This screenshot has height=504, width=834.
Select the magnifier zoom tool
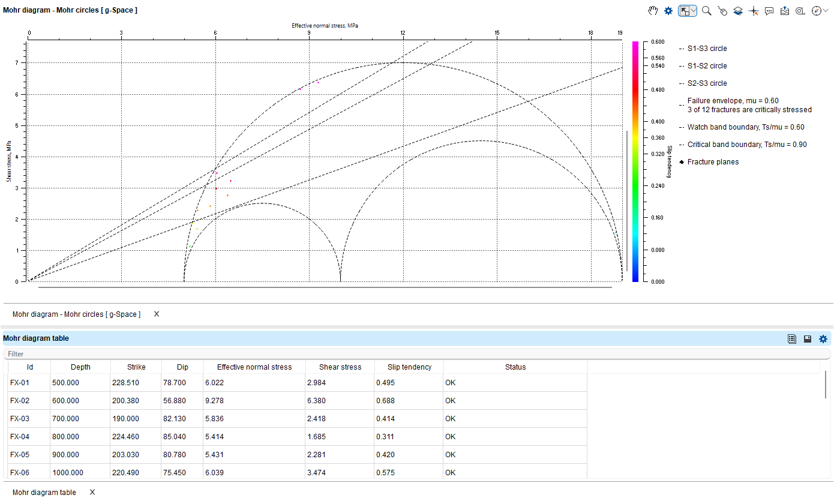[707, 11]
